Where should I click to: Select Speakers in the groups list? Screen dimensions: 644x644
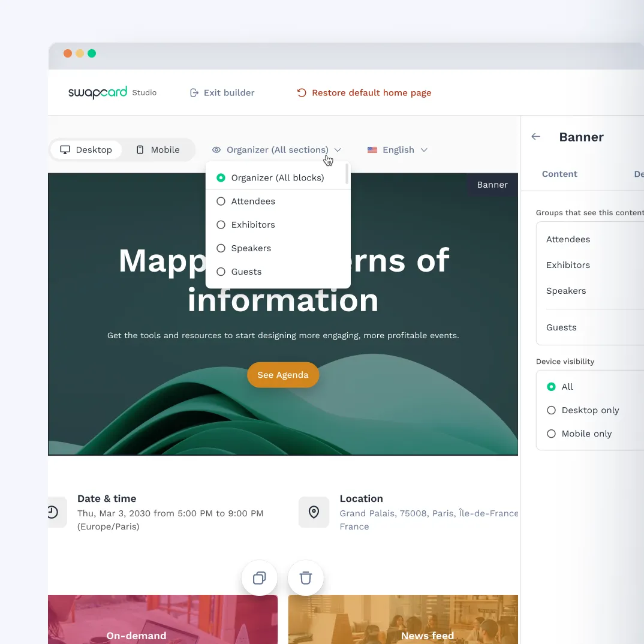point(566,291)
